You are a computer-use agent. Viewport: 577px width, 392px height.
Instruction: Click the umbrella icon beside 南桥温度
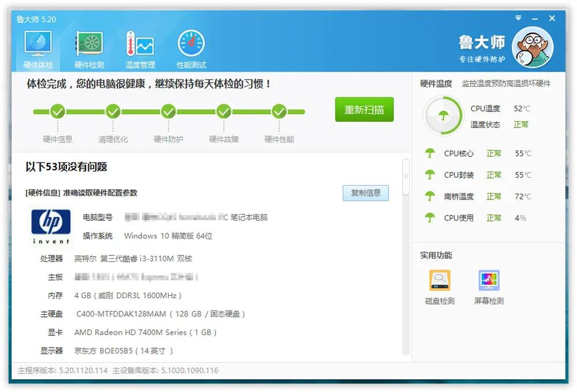click(430, 196)
